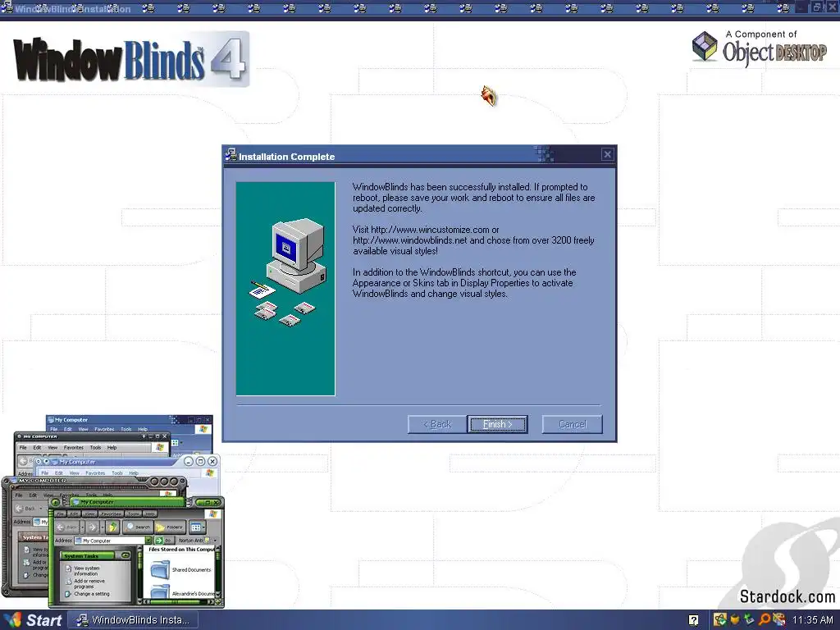The image size is (840, 630).
Task: Click the installer icon in dialog title bar
Action: [231, 155]
